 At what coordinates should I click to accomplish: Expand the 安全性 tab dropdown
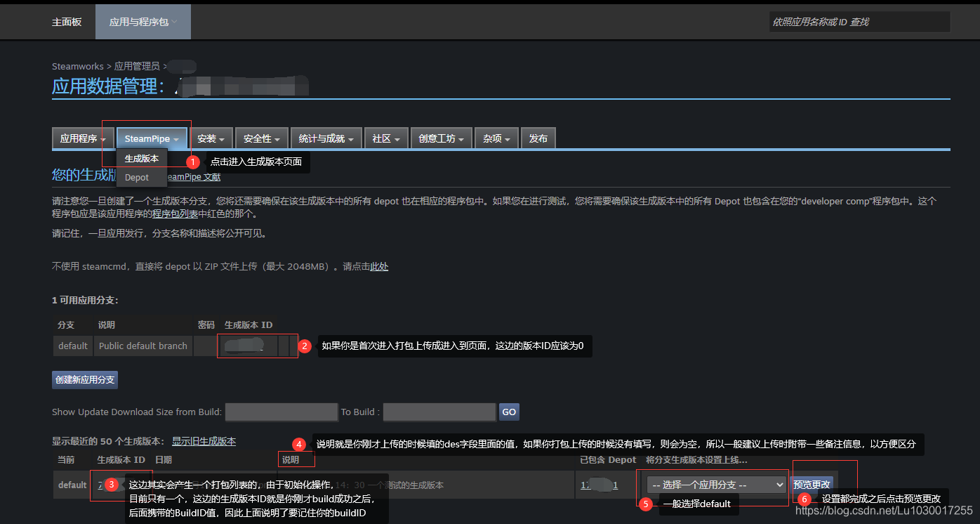(x=262, y=138)
